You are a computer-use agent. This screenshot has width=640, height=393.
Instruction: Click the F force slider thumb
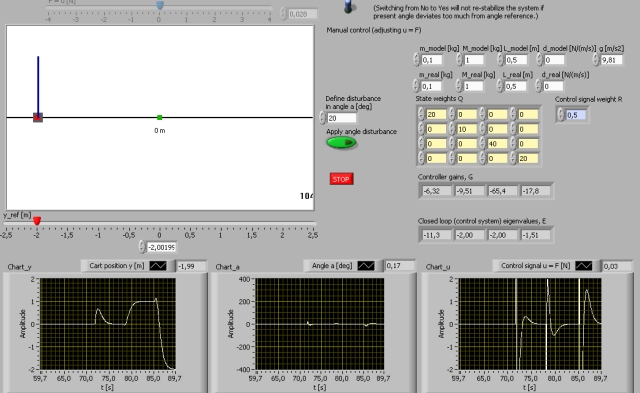[x=160, y=5]
